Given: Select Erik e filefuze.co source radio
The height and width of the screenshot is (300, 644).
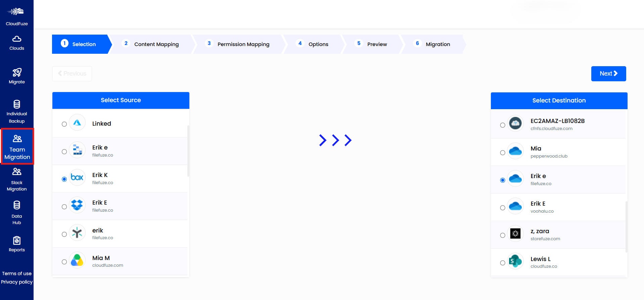Looking at the screenshot, I should [64, 152].
